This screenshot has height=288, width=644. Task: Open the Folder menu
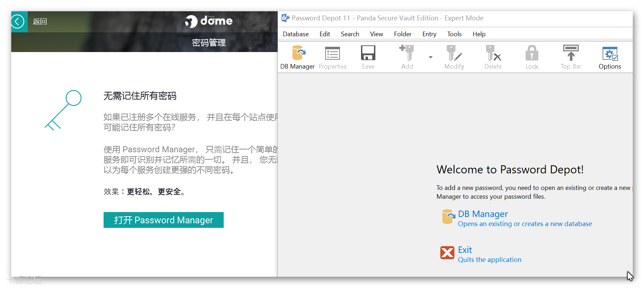tap(402, 34)
